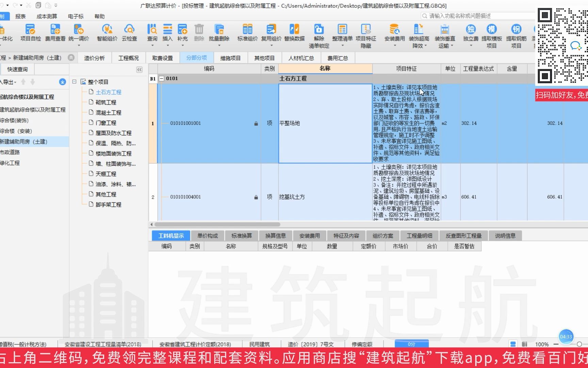This screenshot has width=588, height=368.
Task: Click the zoom-out minus button beside 100%
Action: pyautogui.click(x=556, y=344)
